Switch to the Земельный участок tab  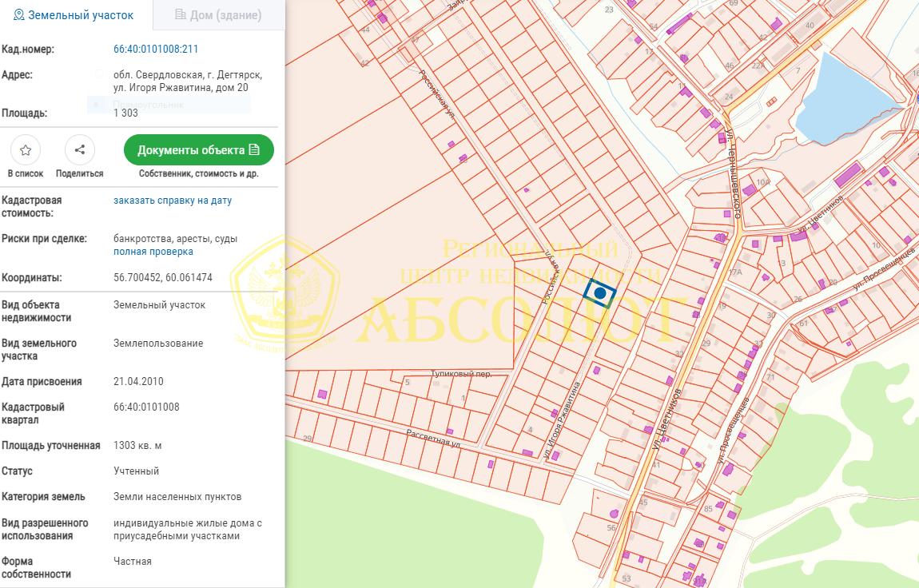[x=74, y=15]
